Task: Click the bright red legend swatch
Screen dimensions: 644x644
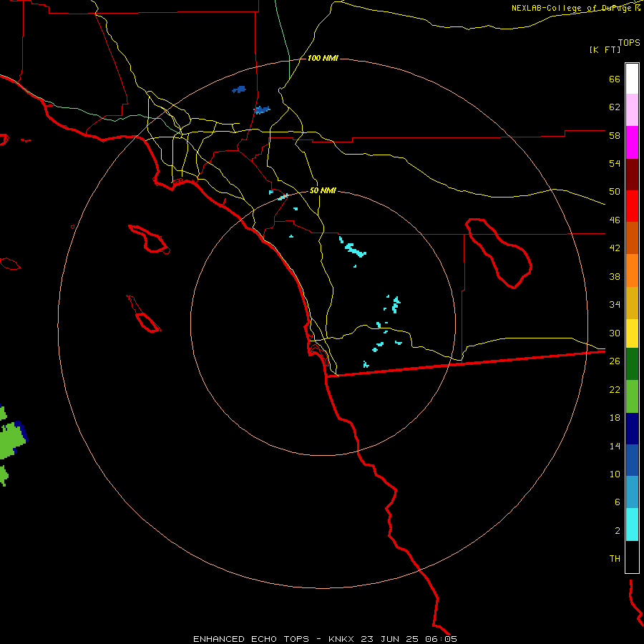Action: (632, 206)
